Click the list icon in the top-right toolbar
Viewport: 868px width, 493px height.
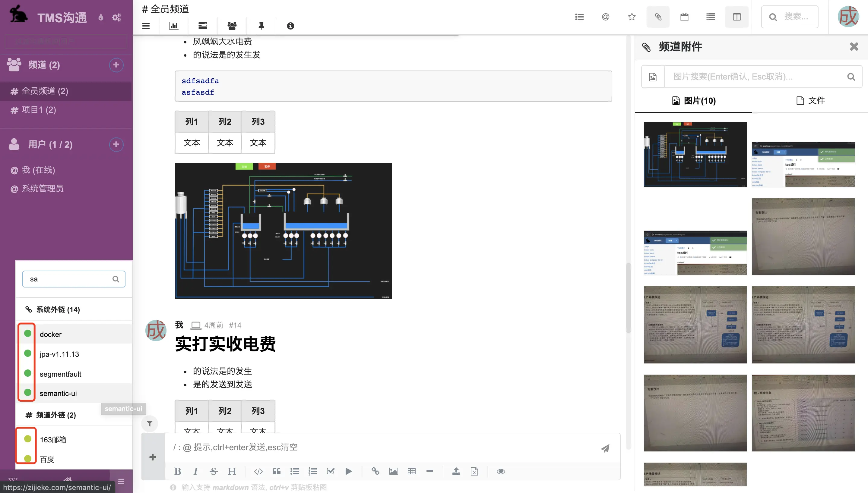point(579,17)
